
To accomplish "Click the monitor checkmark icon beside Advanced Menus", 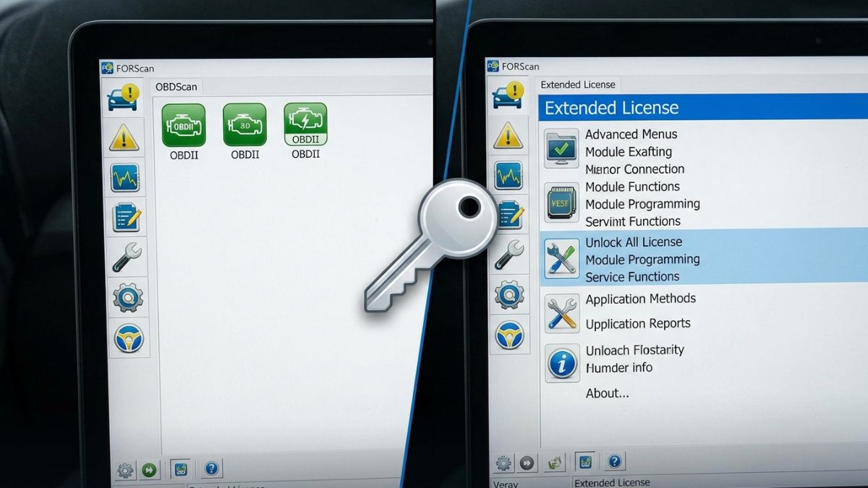I will [562, 148].
